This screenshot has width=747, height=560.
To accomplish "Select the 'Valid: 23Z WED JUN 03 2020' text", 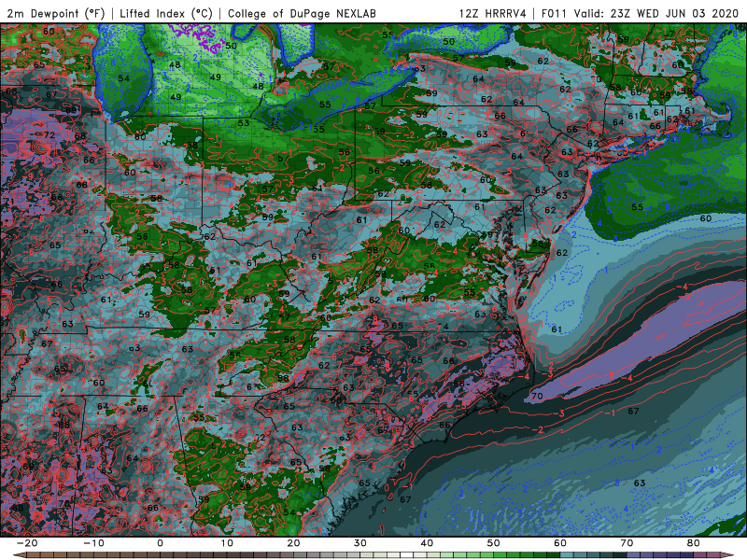I will (x=656, y=13).
